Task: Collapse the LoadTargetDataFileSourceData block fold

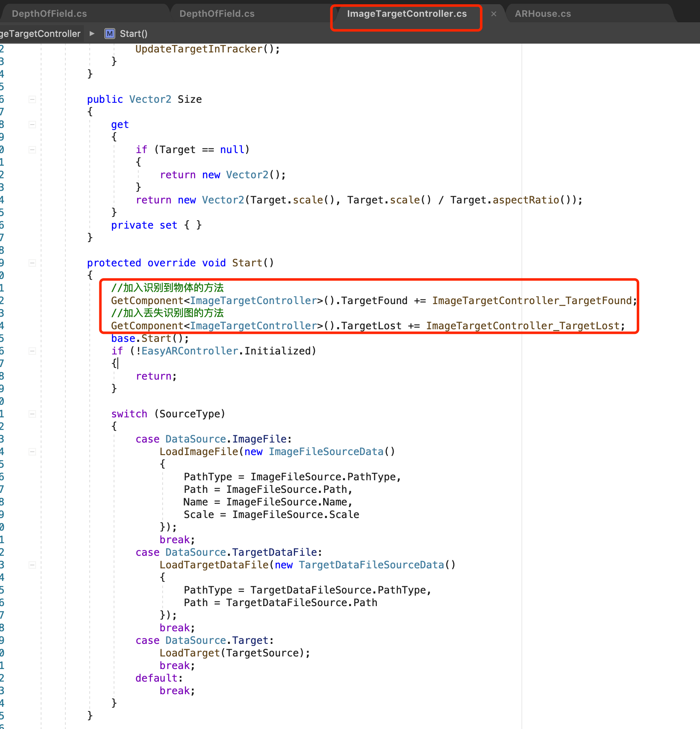Action: (32, 565)
